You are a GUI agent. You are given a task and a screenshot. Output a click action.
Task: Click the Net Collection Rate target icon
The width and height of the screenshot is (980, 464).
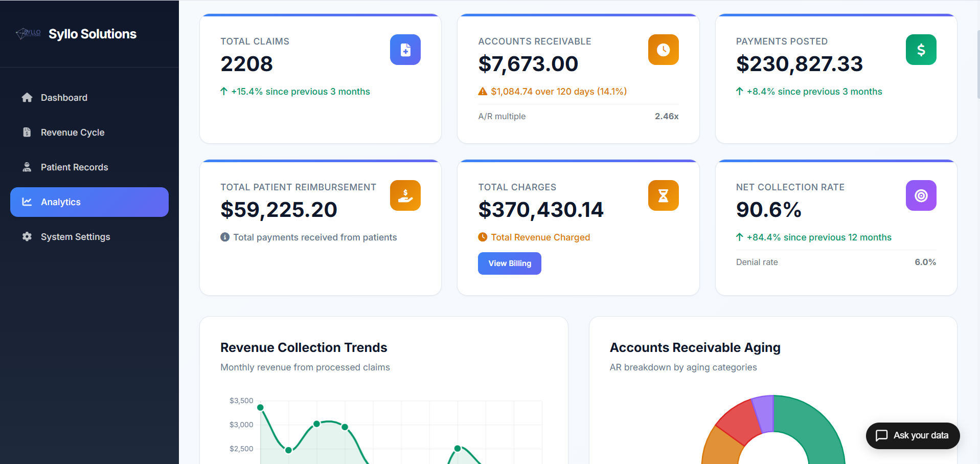pyautogui.click(x=921, y=195)
